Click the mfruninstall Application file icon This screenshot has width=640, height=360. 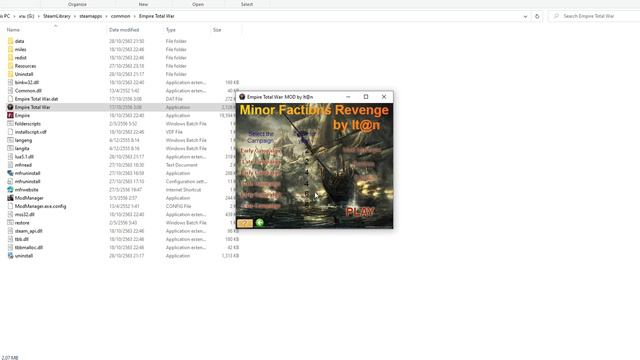click(x=10, y=173)
